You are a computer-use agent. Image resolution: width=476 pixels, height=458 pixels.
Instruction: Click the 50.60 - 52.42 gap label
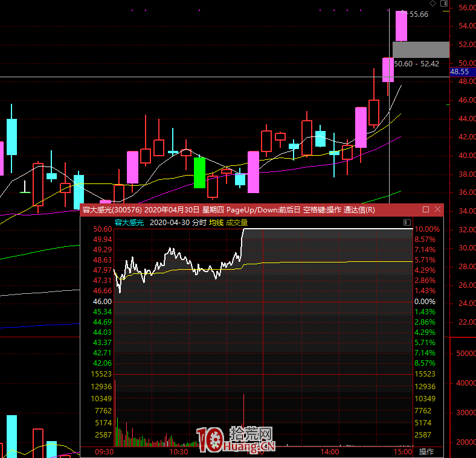pyautogui.click(x=416, y=64)
